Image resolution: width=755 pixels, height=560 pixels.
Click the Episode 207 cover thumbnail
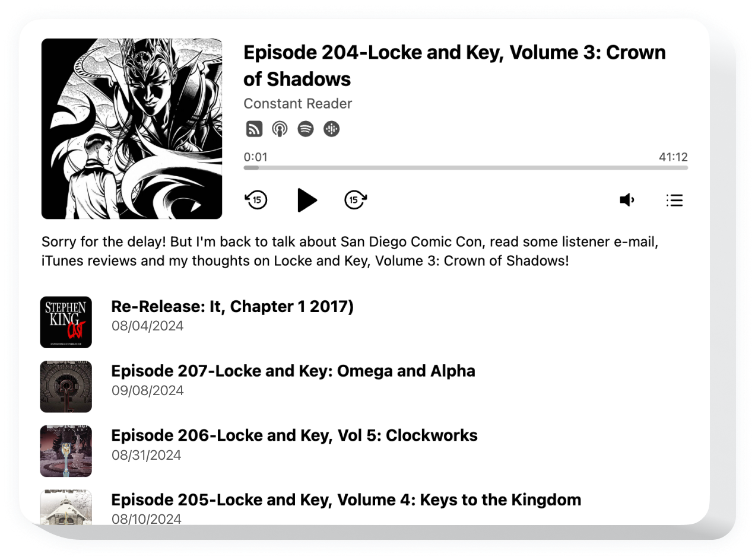66,387
